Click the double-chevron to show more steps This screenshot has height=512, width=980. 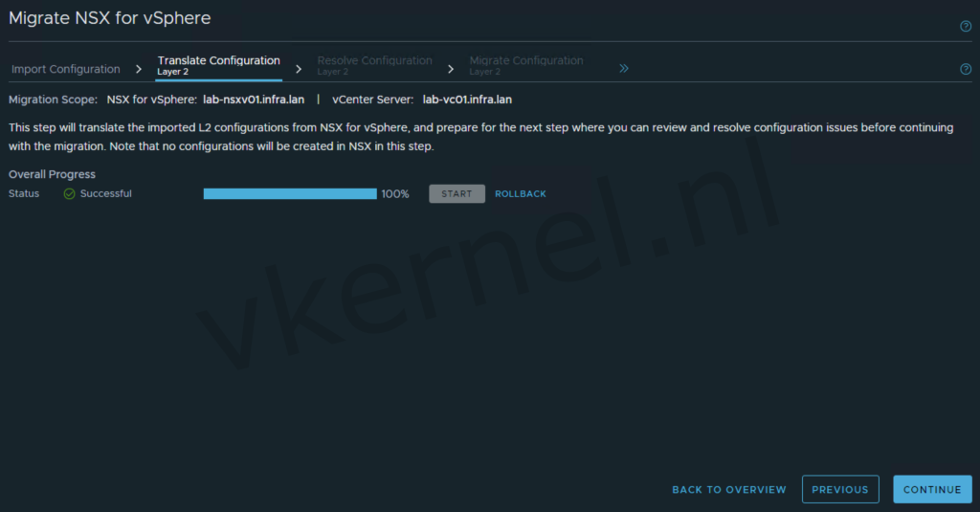pyautogui.click(x=624, y=68)
